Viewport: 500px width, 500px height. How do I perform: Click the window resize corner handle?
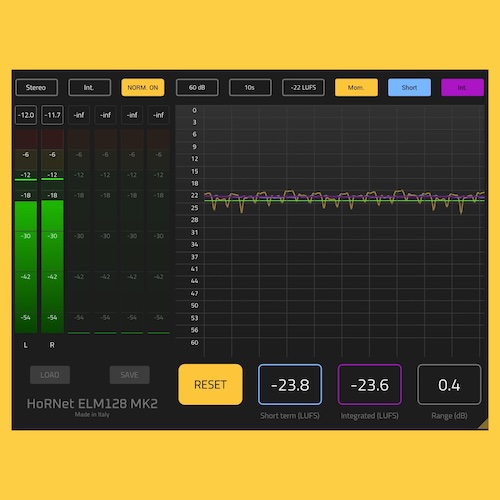483,425
